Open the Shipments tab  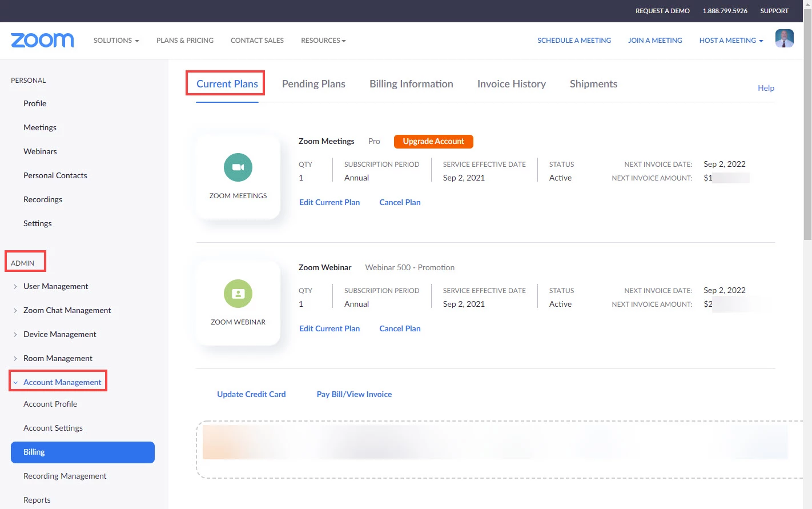(x=593, y=84)
